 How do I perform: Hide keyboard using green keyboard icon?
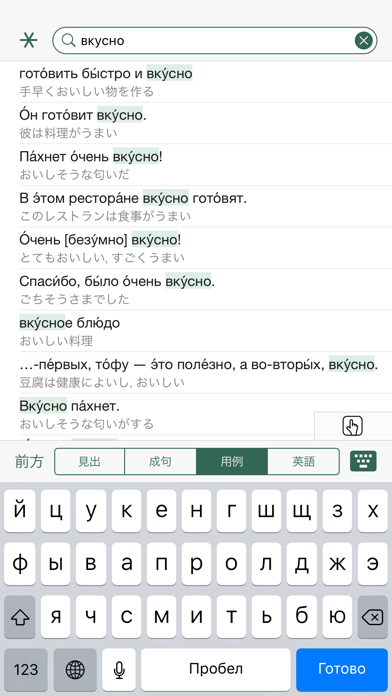pyautogui.click(x=363, y=461)
